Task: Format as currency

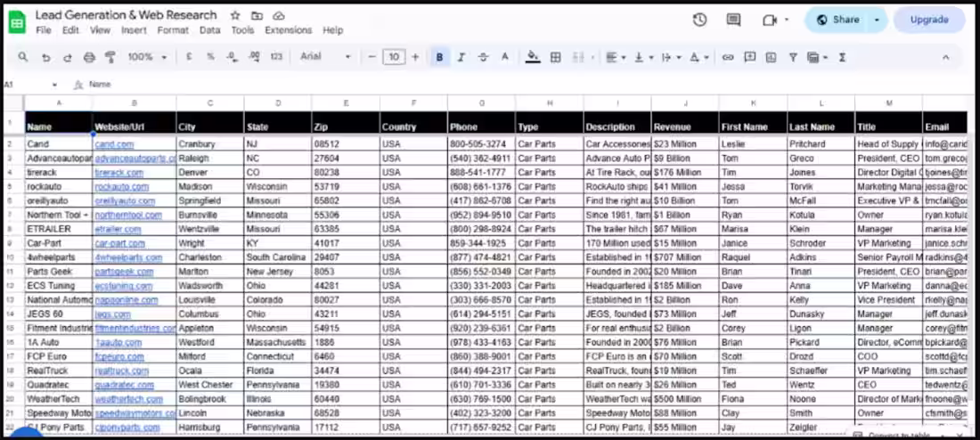Action: (x=189, y=57)
